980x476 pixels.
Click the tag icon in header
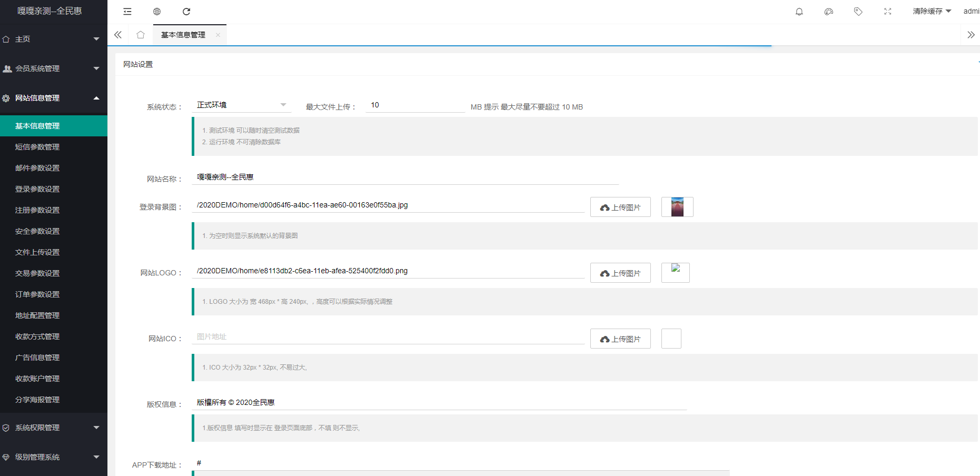pyautogui.click(x=858, y=12)
